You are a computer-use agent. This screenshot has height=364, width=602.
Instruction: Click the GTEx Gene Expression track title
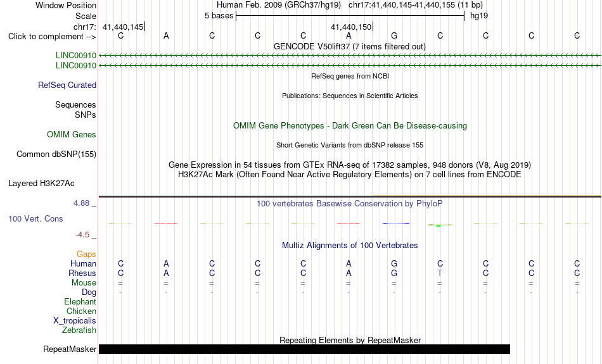coord(350,165)
